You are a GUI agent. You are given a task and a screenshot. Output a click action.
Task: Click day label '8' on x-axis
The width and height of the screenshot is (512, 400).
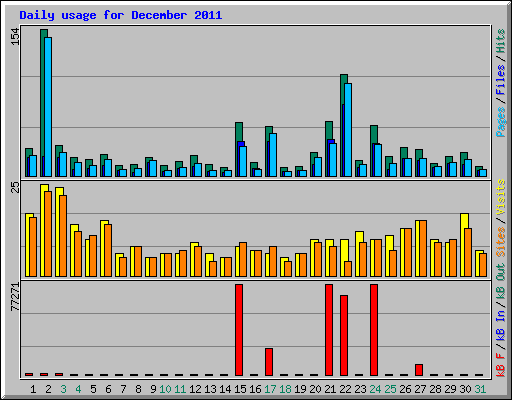coord(138,389)
